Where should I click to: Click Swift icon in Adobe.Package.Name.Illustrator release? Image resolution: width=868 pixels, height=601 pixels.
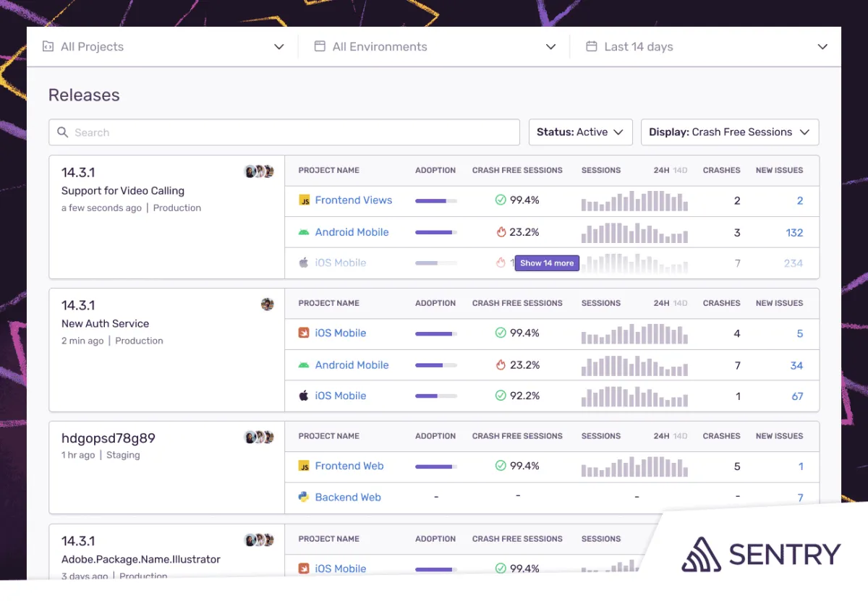pyautogui.click(x=305, y=568)
